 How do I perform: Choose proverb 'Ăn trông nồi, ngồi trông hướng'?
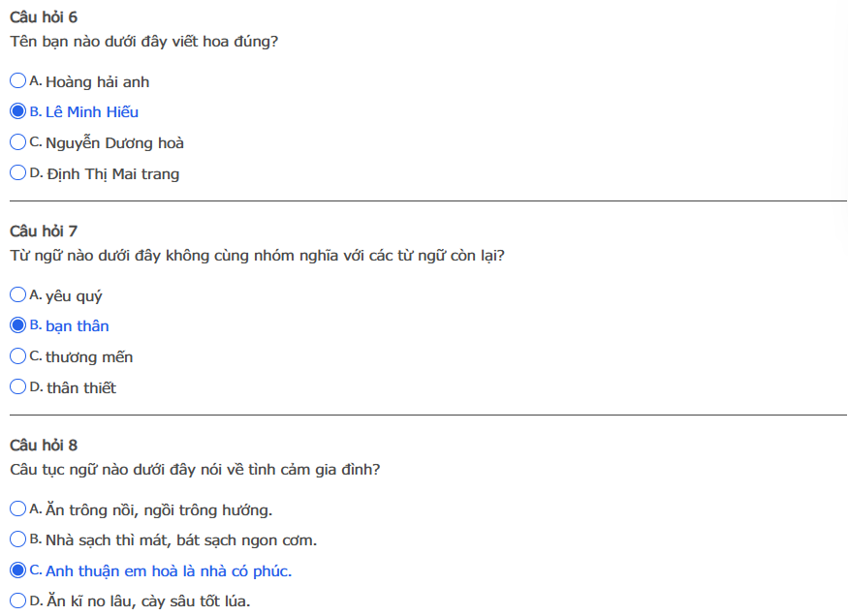pos(17,508)
